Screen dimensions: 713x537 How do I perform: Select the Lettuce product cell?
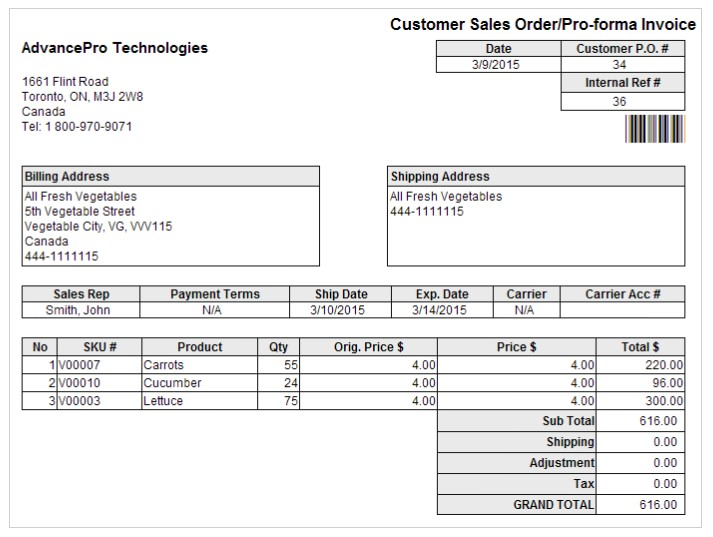162,401
